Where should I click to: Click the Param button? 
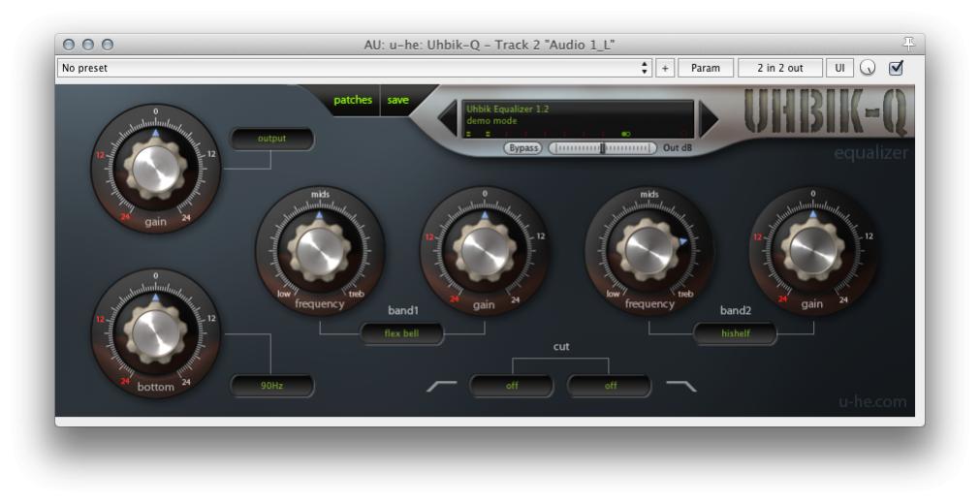706,68
